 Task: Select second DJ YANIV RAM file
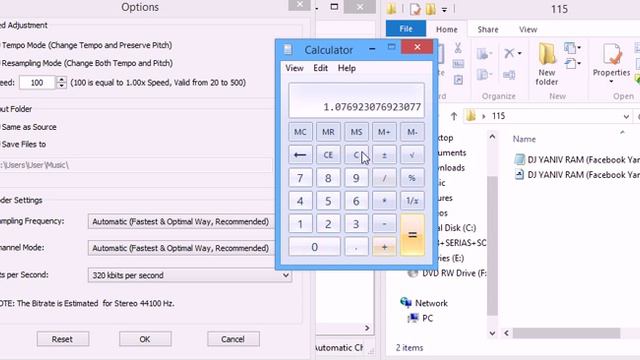(x=576, y=175)
